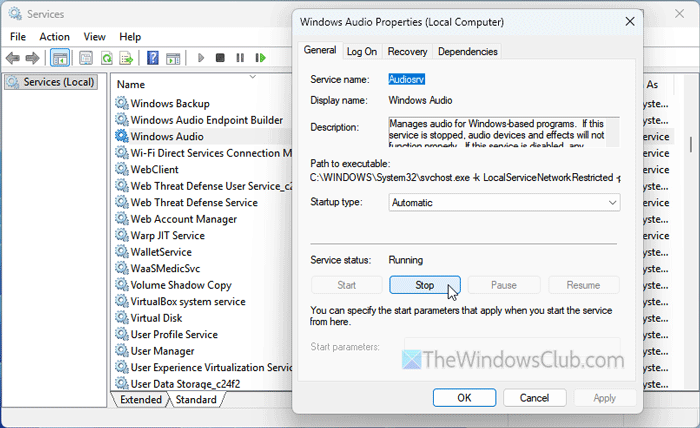700x428 pixels.
Task: Select Windows Audio in the services list
Action: (x=167, y=136)
